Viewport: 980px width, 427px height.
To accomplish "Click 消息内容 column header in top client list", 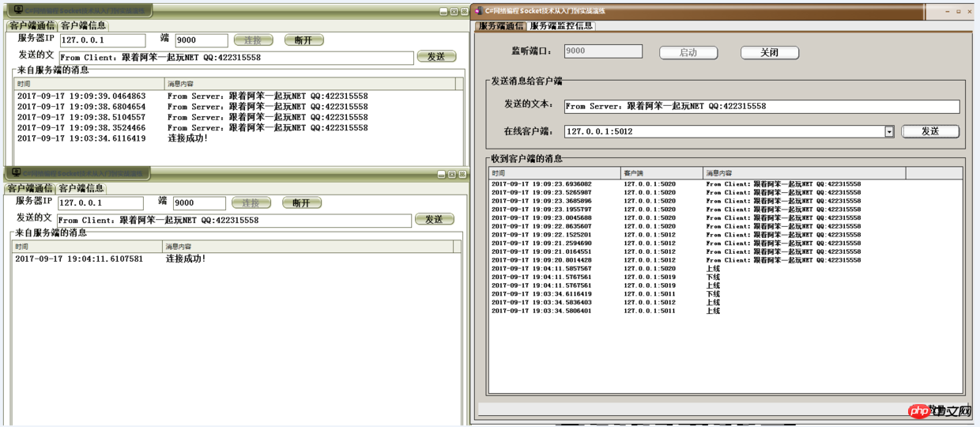I will pos(311,84).
